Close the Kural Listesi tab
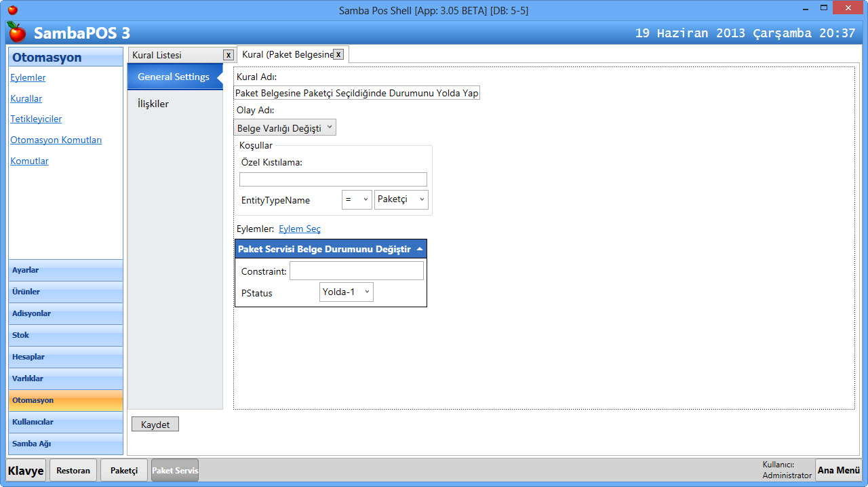Screen dimensions: 868x487 229,55
